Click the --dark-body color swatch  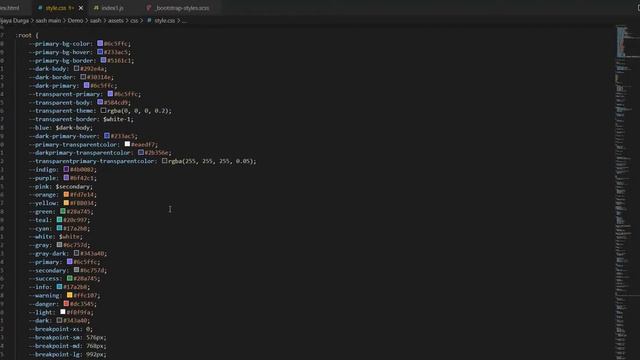tap(76, 69)
